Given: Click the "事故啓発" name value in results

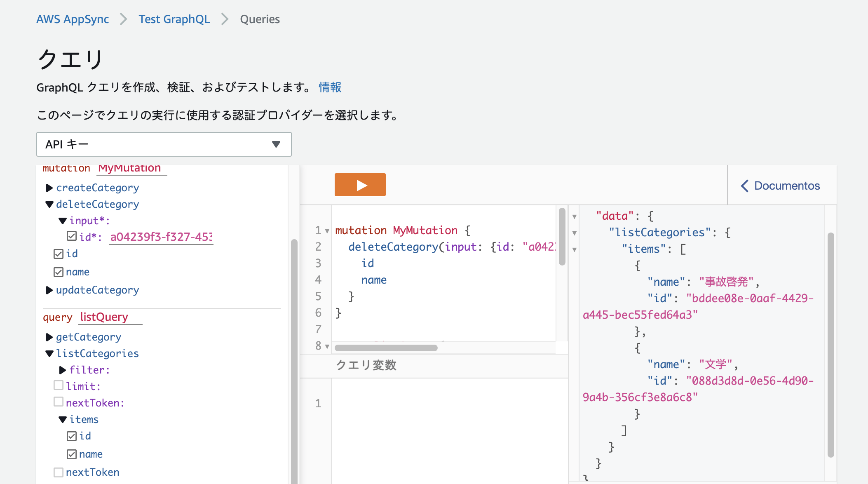Looking at the screenshot, I should tap(726, 282).
